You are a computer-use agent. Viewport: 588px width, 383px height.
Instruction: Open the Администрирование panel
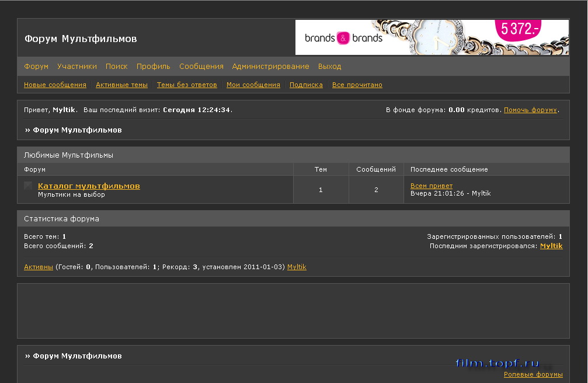pyautogui.click(x=270, y=66)
